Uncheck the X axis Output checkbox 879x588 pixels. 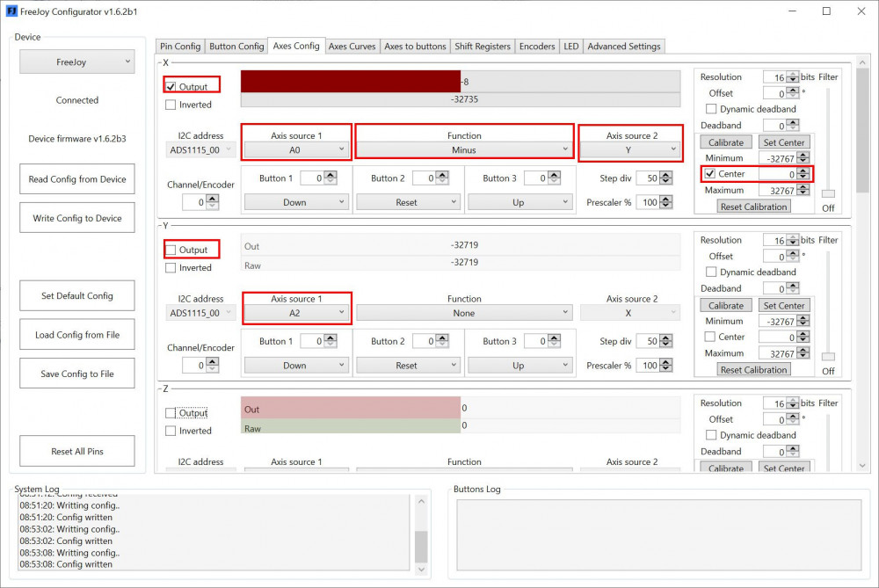[171, 87]
